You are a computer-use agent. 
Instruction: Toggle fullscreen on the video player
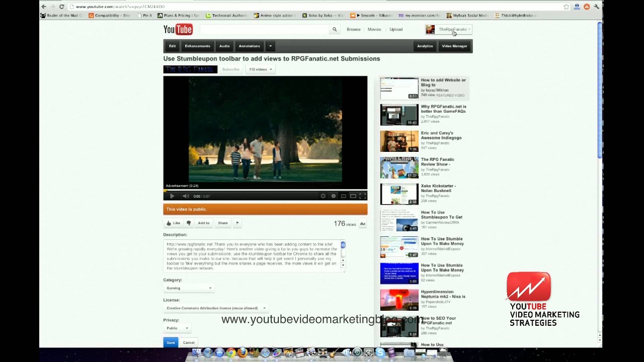click(362, 196)
